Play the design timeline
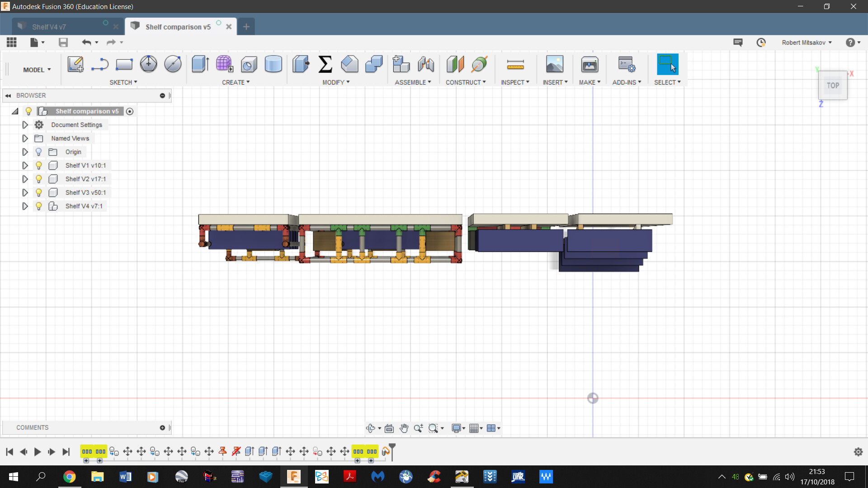The height and width of the screenshot is (488, 868). point(38,452)
